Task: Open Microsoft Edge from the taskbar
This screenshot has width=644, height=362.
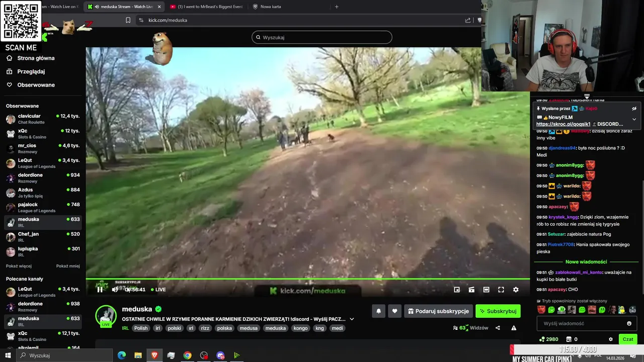Action: click(x=122, y=355)
